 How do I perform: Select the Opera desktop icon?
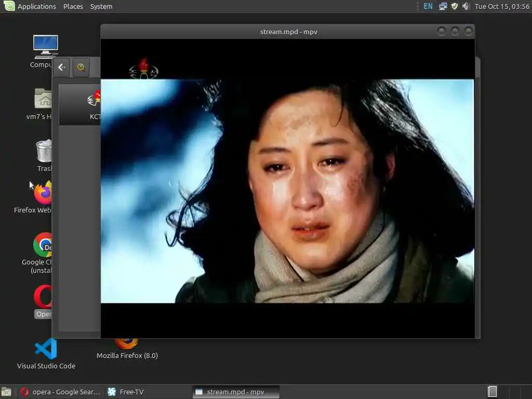pyautogui.click(x=43, y=302)
